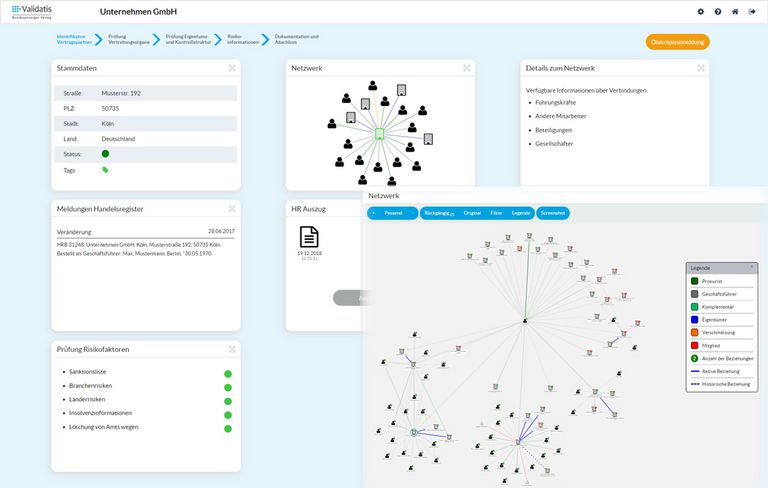Viewport: 768px width, 488px height.
Task: Click the Branchenrisiken green status indicator
Action: pos(228,388)
